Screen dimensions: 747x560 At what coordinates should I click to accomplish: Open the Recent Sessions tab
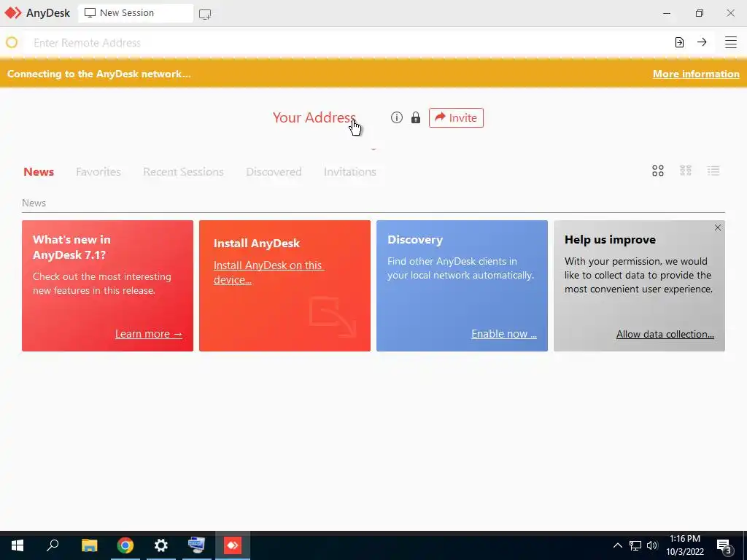(x=183, y=171)
